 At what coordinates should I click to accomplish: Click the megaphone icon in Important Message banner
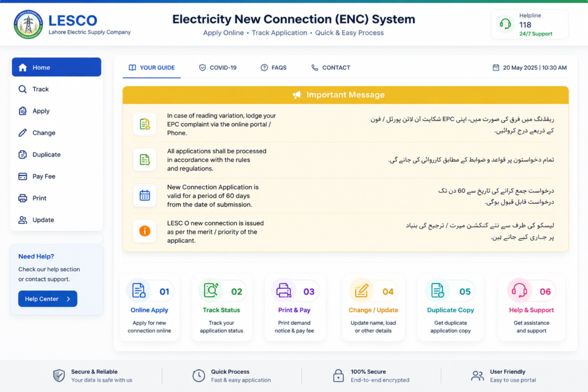pyautogui.click(x=297, y=95)
